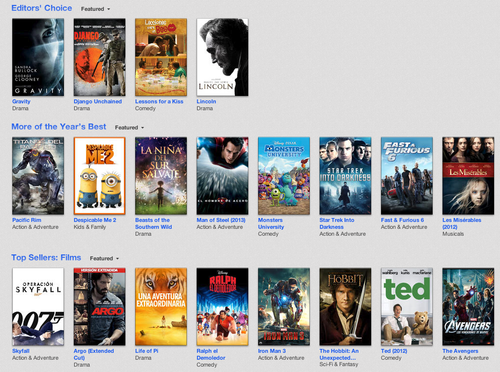Click the Despicable Me 2 title link
This screenshot has width=500, height=372.
[95, 220]
